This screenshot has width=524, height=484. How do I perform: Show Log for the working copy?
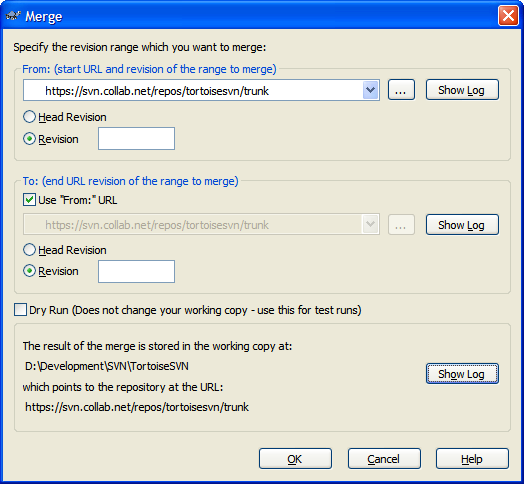[462, 374]
